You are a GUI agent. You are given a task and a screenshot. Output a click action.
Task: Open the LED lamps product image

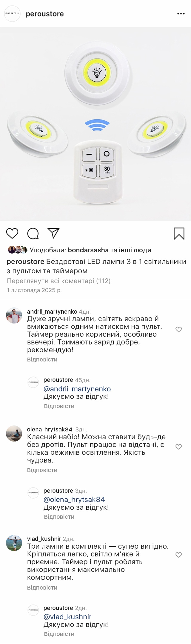tap(95, 124)
